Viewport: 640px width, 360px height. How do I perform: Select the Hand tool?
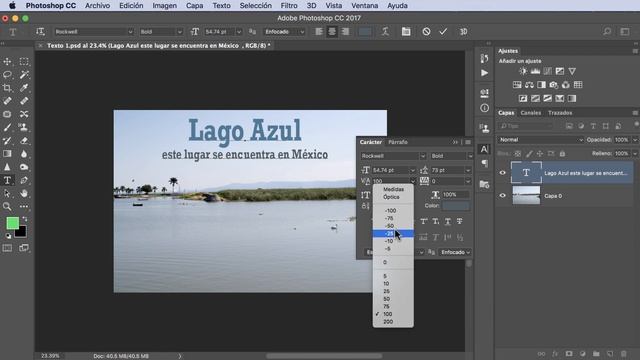(x=24, y=193)
